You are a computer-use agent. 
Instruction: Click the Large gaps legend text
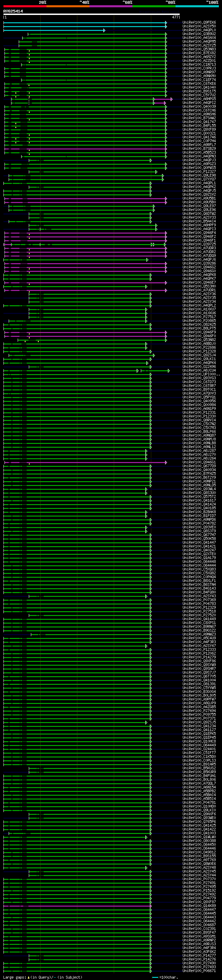click(43, 977)
